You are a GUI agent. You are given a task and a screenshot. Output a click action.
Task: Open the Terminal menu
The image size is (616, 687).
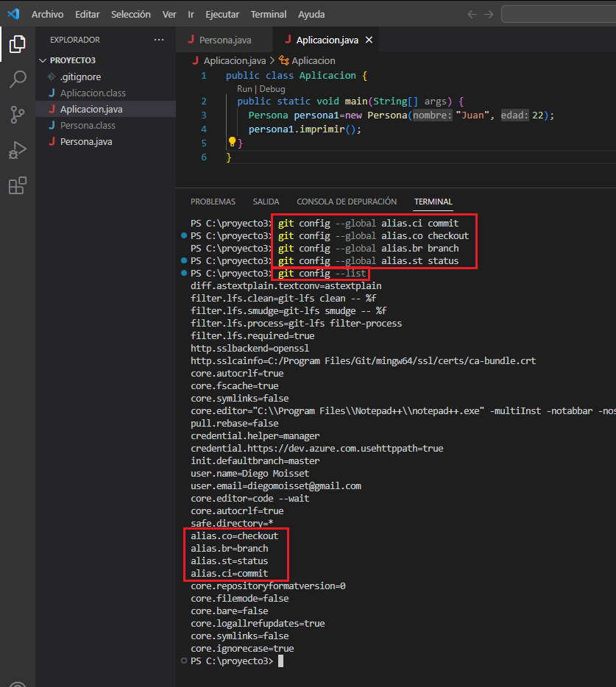click(x=269, y=15)
